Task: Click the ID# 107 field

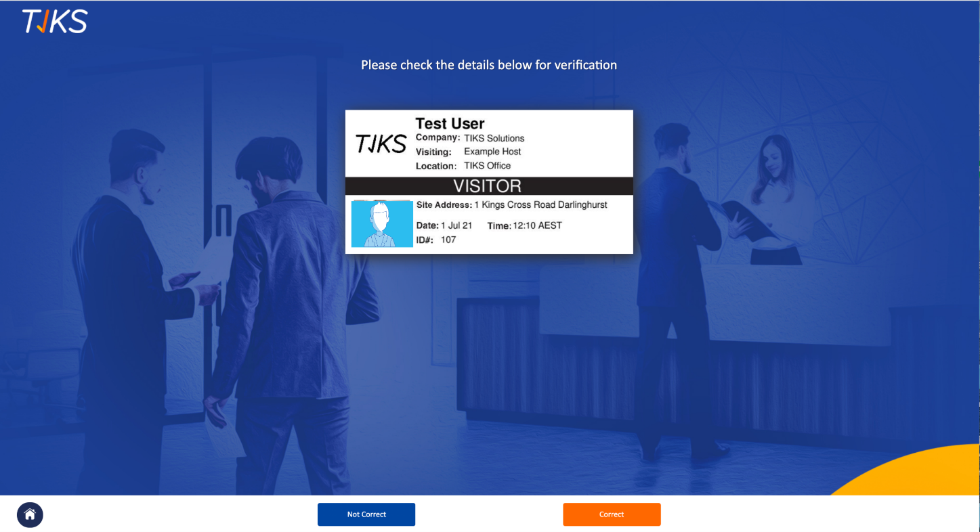Action: 436,240
